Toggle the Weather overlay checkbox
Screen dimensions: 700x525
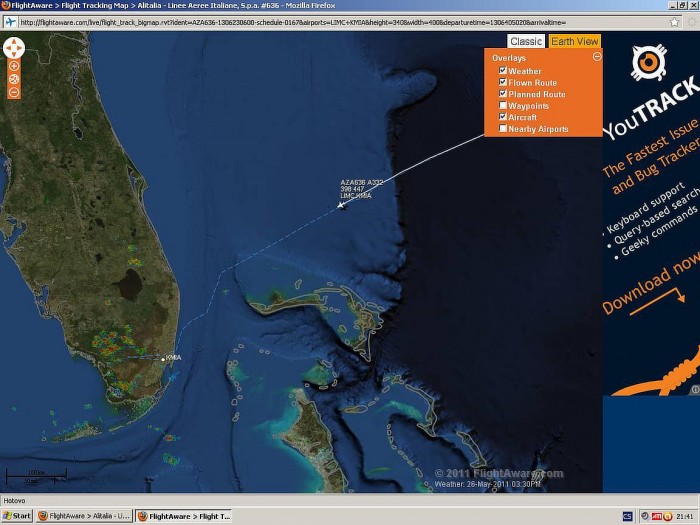coord(503,70)
